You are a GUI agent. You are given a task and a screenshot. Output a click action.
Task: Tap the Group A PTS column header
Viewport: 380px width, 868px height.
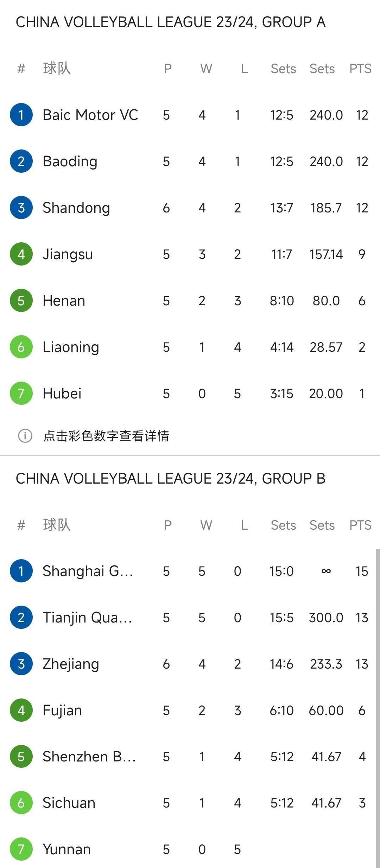tap(360, 69)
